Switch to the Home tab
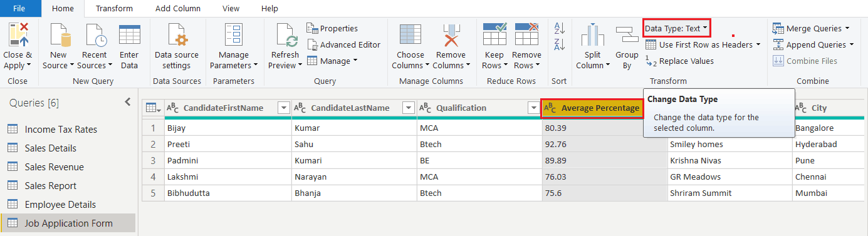Screen dimensions: 868x236 click(63, 8)
